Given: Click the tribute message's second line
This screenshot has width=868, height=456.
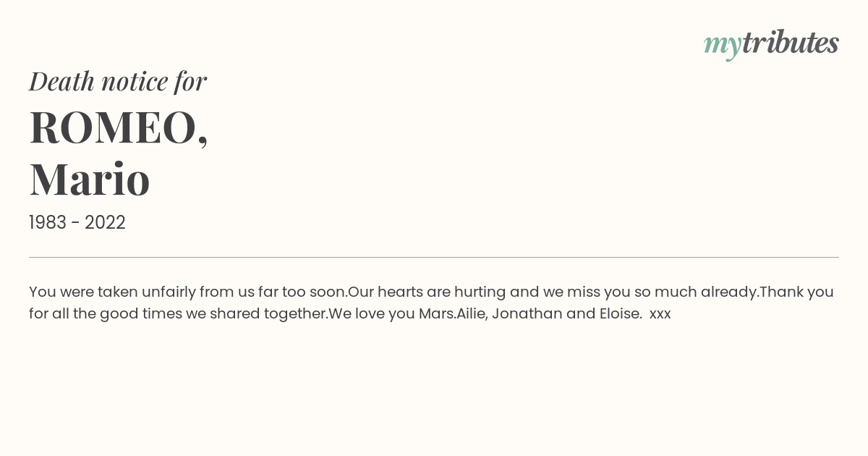Looking at the screenshot, I should [350, 314].
